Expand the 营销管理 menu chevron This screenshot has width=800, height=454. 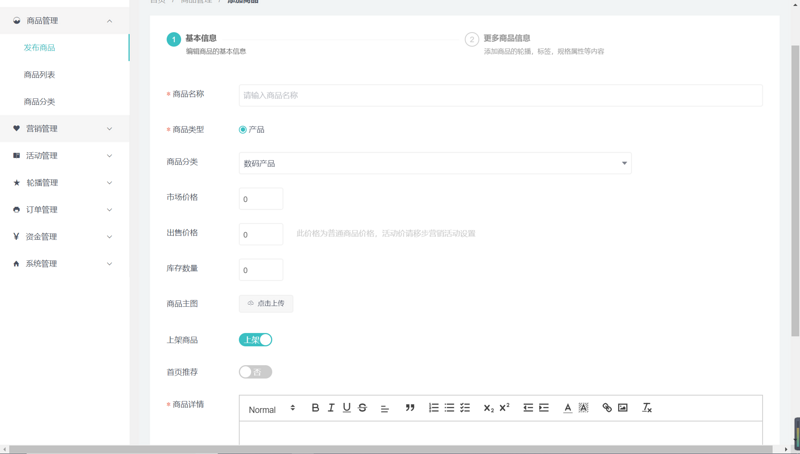click(x=109, y=129)
